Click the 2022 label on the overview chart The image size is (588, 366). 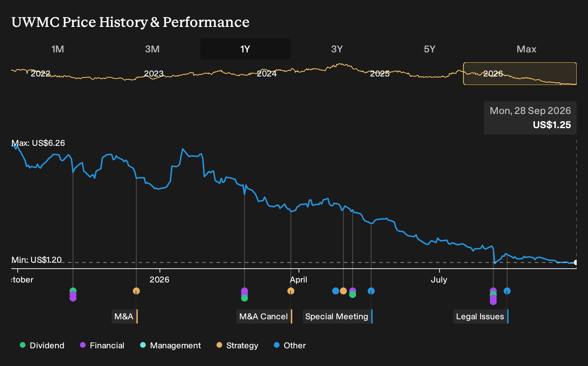pyautogui.click(x=41, y=74)
